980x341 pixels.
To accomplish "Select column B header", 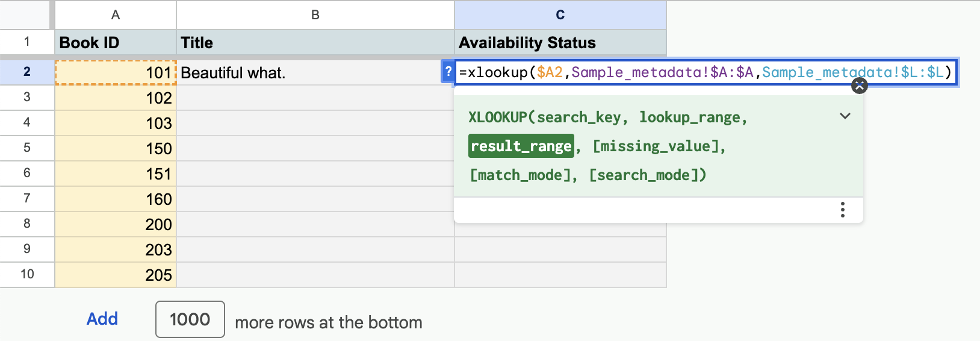I will click(x=315, y=15).
